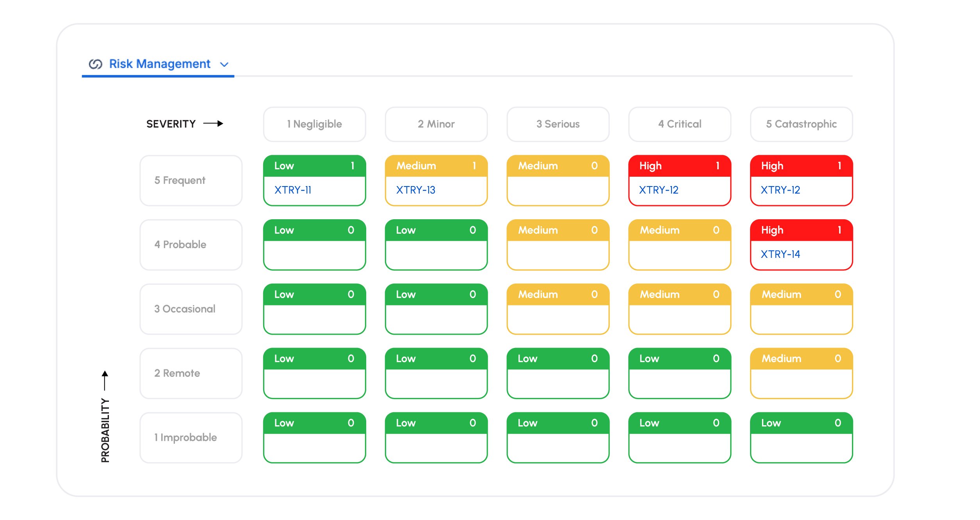Click count 1 in Probable Catastrophic header

click(x=839, y=230)
